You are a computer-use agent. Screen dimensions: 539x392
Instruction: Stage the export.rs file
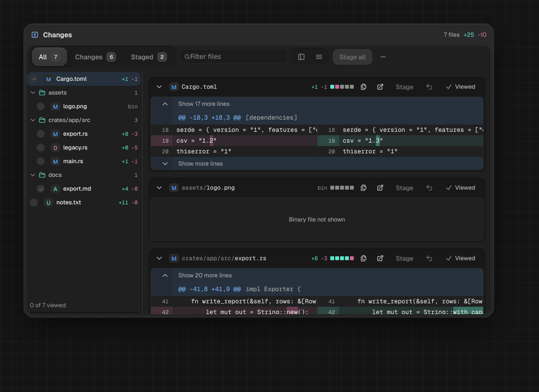[x=404, y=258]
